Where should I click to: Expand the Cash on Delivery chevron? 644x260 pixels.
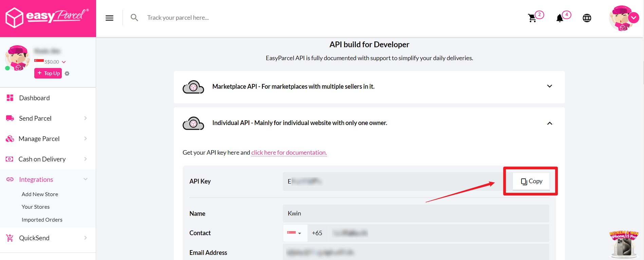[x=86, y=159]
